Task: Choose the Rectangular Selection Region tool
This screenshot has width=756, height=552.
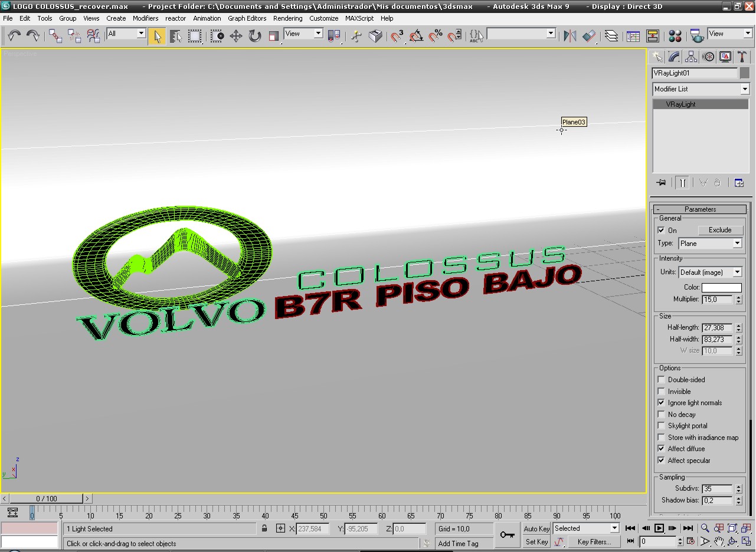Action: coord(195,36)
